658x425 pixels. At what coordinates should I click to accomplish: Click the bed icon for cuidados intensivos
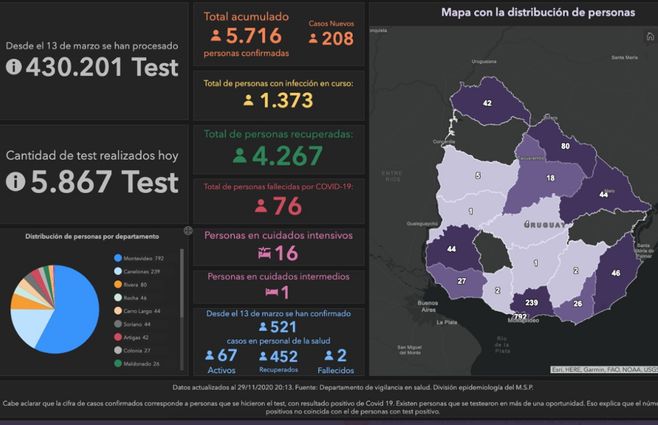(x=263, y=254)
